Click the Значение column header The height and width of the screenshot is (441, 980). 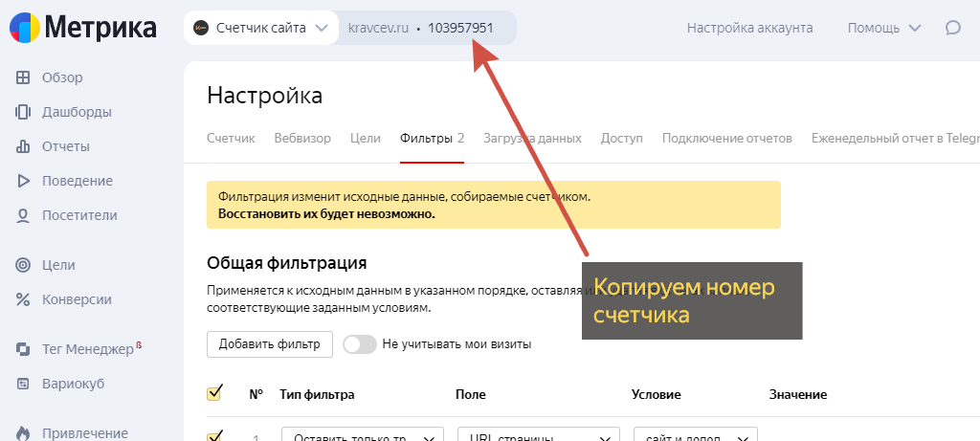pos(798,395)
